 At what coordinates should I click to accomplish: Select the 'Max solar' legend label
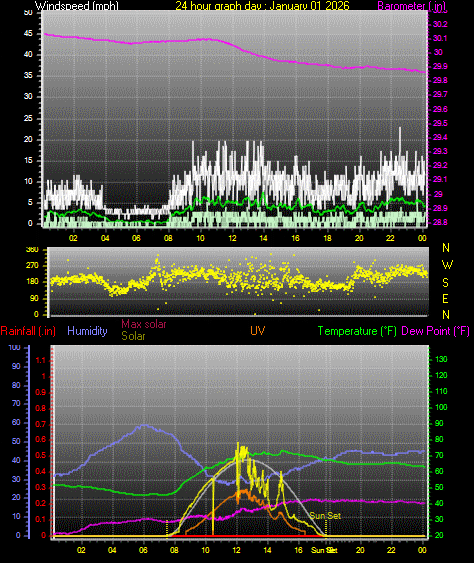[x=144, y=324]
